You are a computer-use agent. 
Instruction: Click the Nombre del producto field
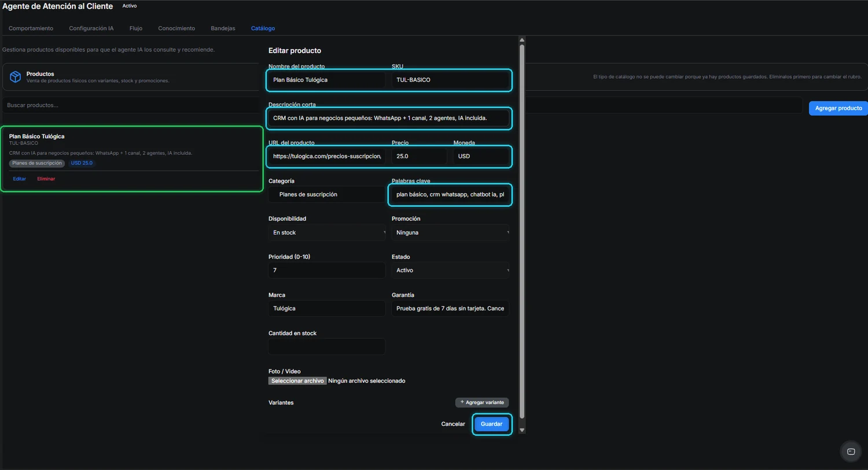pyautogui.click(x=327, y=80)
